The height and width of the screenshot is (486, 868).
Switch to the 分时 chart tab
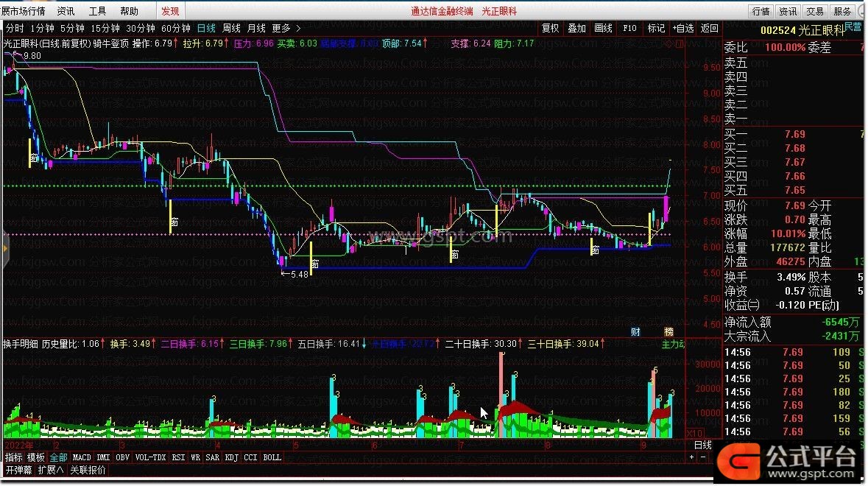[x=15, y=28]
